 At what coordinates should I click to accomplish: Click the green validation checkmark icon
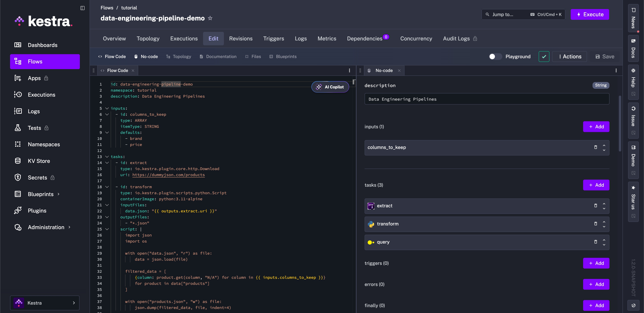(544, 57)
